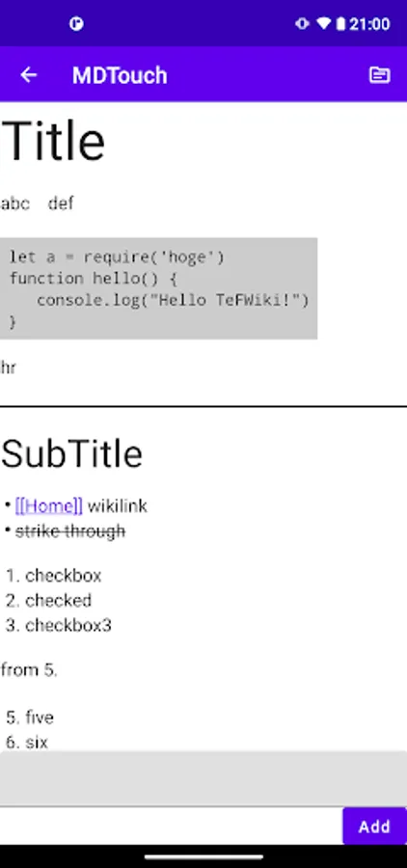
Task: Select the 'abc def' paragraph
Action: [38, 203]
